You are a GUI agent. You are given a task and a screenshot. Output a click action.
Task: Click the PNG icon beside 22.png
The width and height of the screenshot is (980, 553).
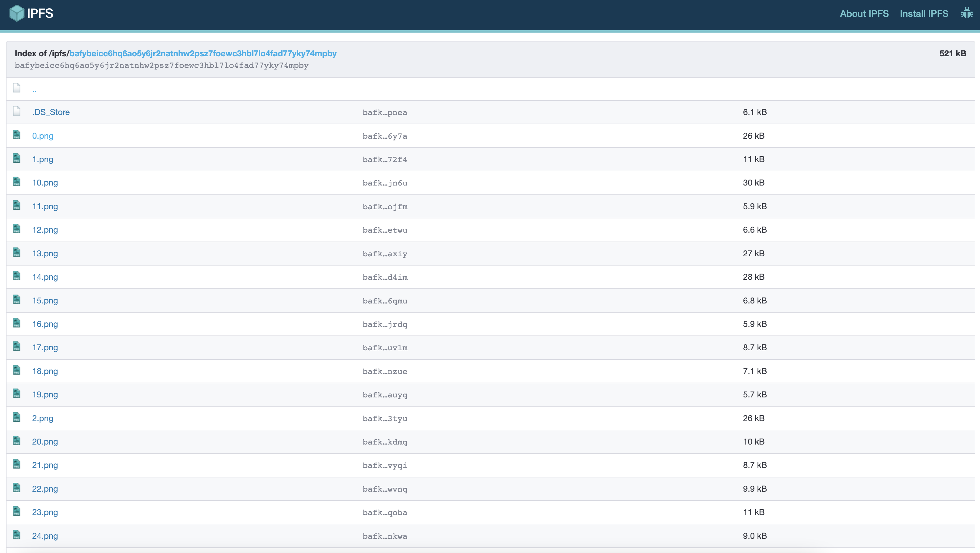click(x=17, y=488)
